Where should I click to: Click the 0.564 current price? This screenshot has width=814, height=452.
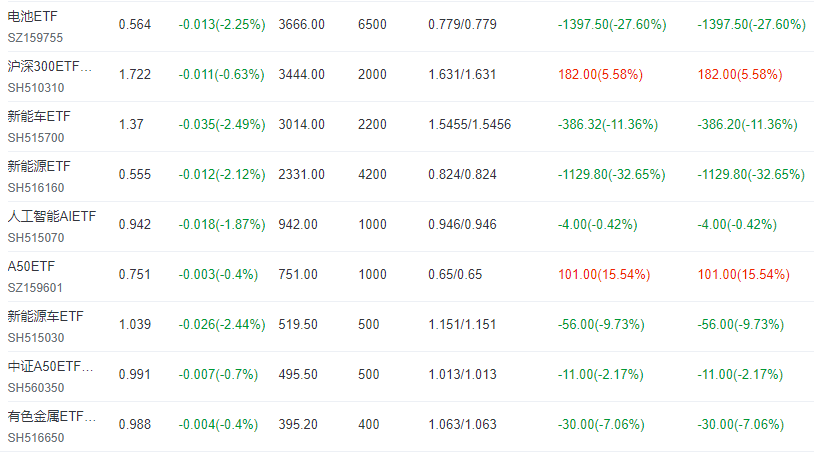[x=134, y=24]
